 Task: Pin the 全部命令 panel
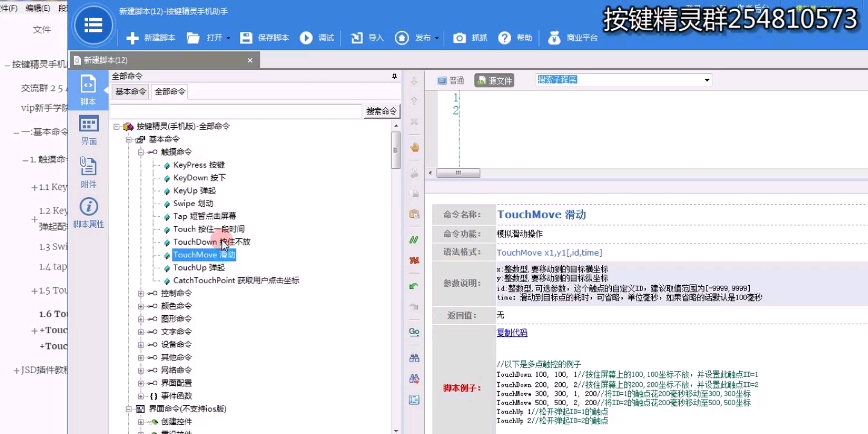pyautogui.click(x=394, y=77)
